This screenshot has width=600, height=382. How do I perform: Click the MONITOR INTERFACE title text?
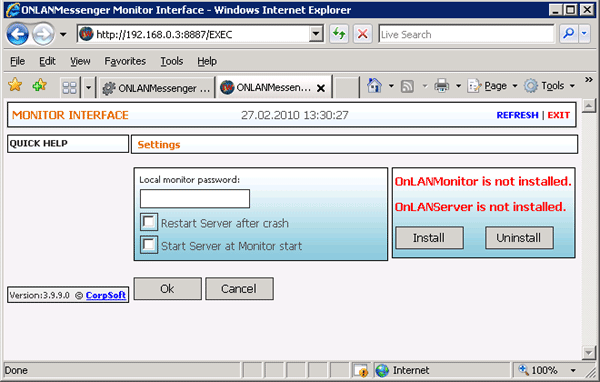pyautogui.click(x=70, y=115)
